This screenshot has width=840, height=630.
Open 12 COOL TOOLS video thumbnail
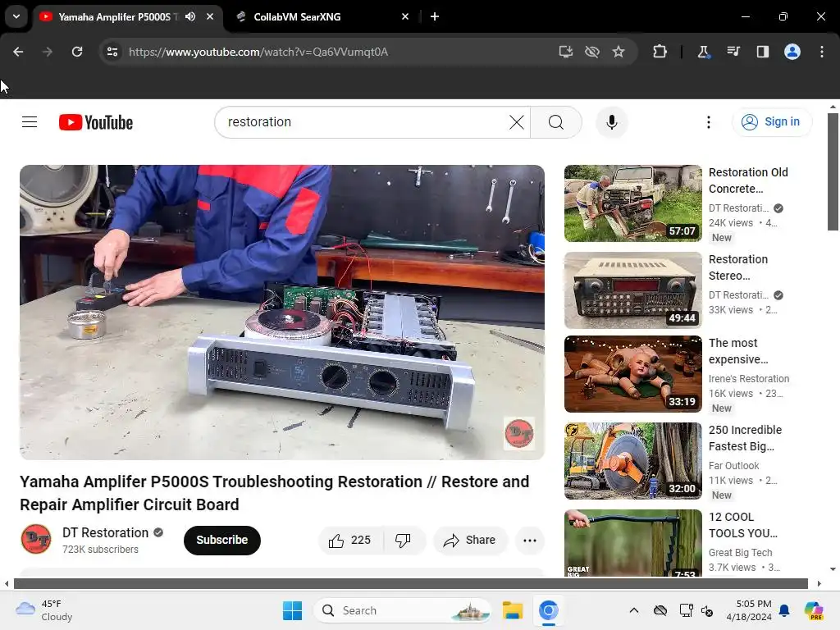632,543
